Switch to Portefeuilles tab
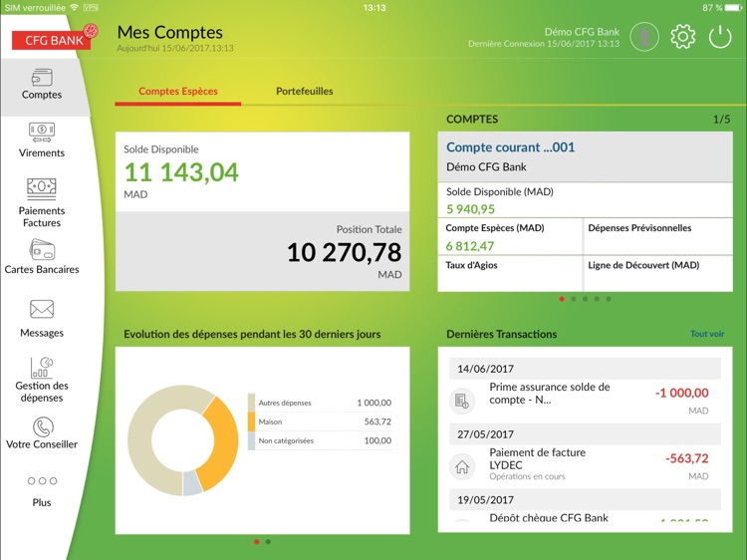The height and width of the screenshot is (560, 747). click(x=305, y=91)
